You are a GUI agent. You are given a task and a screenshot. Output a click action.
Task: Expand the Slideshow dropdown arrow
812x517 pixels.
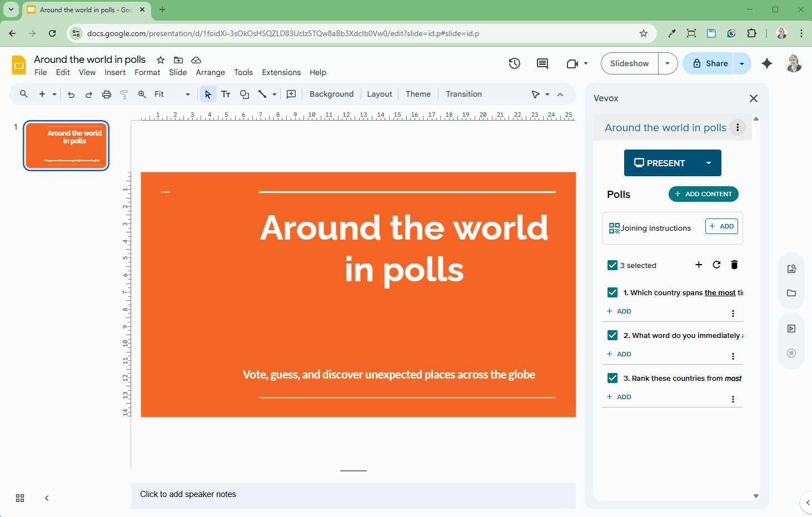667,63
